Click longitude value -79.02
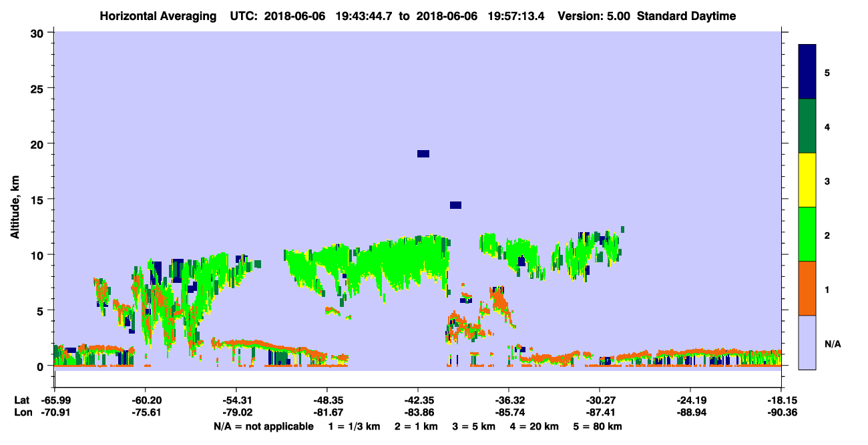The height and width of the screenshot is (445, 868). (x=236, y=412)
